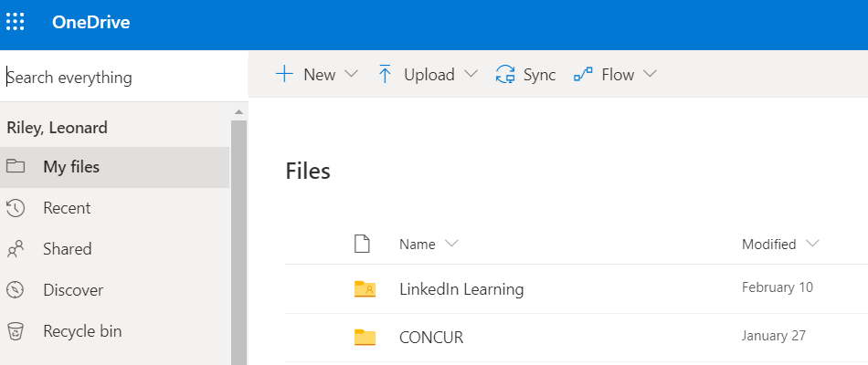Click the Shared people icon

pyautogui.click(x=16, y=249)
